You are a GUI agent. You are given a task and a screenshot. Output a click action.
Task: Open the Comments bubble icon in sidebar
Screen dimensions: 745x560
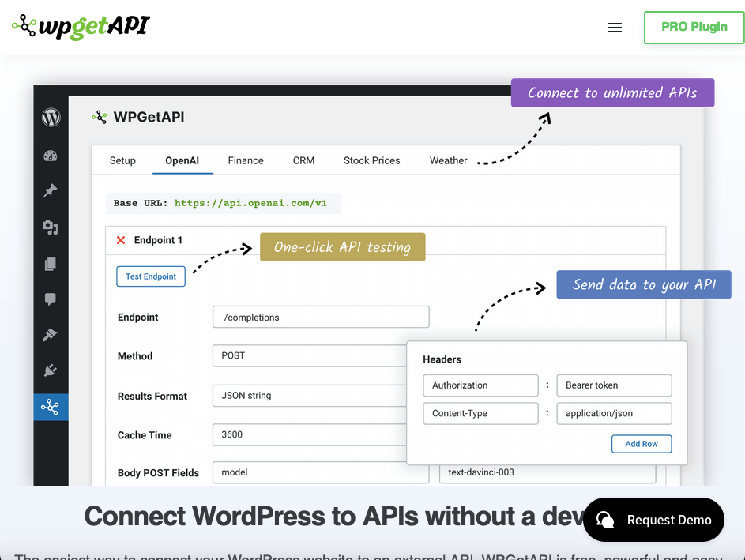click(x=51, y=299)
